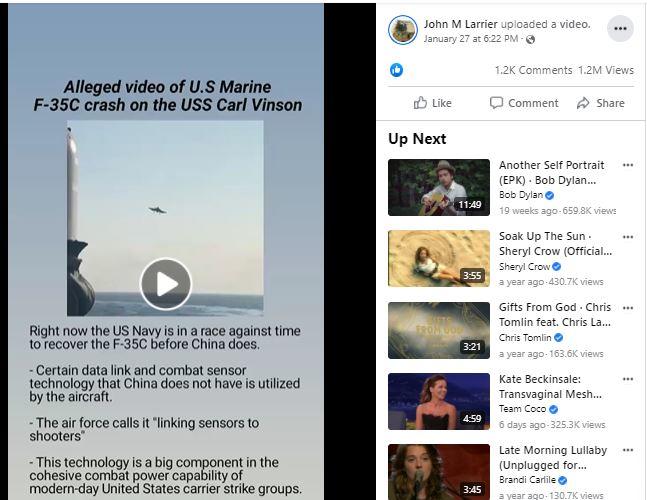The image size is (647, 500).
Task: Open options for Bob Dylan video
Action: pos(628,165)
